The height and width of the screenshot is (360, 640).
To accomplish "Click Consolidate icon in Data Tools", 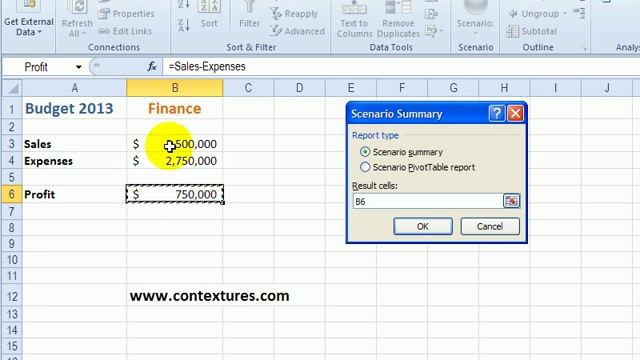I will click(431, 15).
